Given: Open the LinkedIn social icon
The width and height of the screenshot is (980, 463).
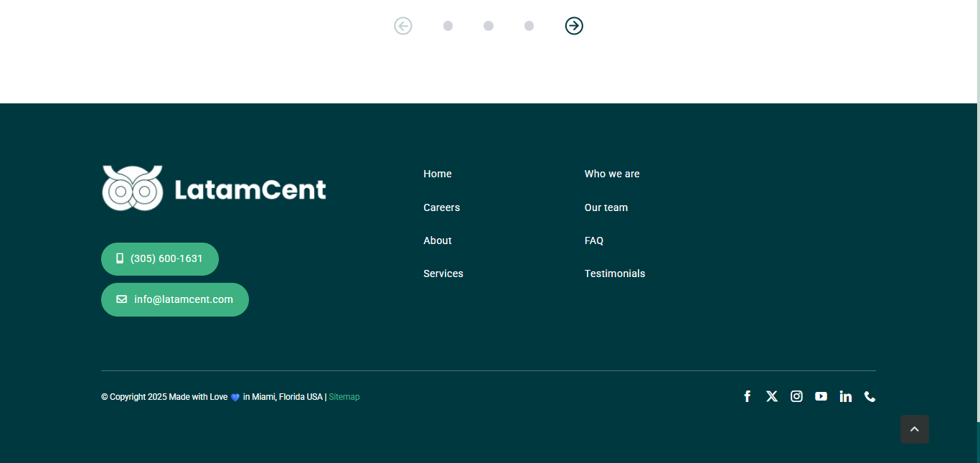Looking at the screenshot, I should (845, 396).
